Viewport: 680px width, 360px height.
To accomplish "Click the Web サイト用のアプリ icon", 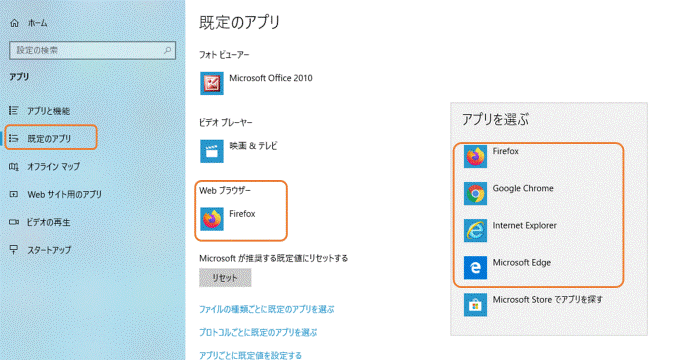I will point(14,194).
